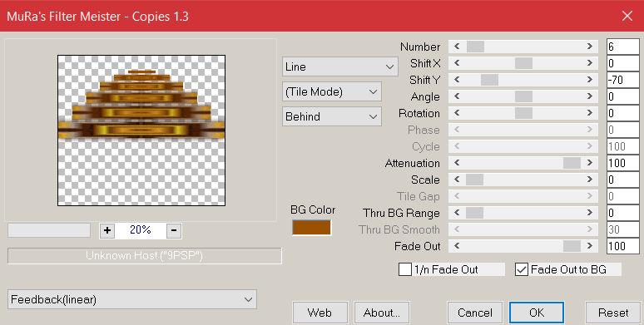
Task: Click the Shift Y value field
Action: pyautogui.click(x=622, y=80)
